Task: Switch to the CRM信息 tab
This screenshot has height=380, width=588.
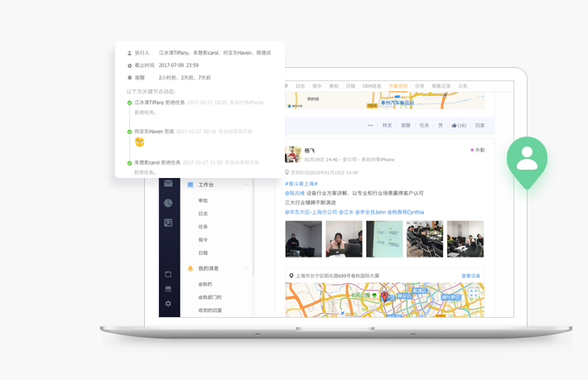Action: coord(372,86)
